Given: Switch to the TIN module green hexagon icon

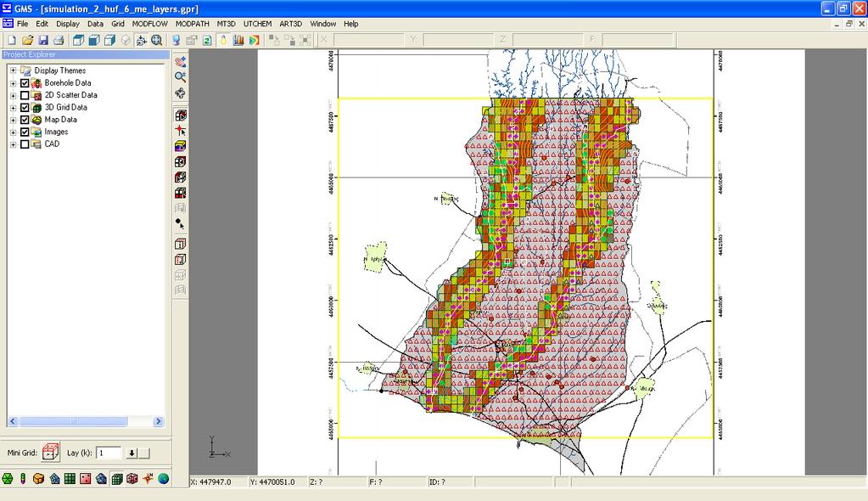Looking at the screenshot, I should pyautogui.click(x=7, y=478).
